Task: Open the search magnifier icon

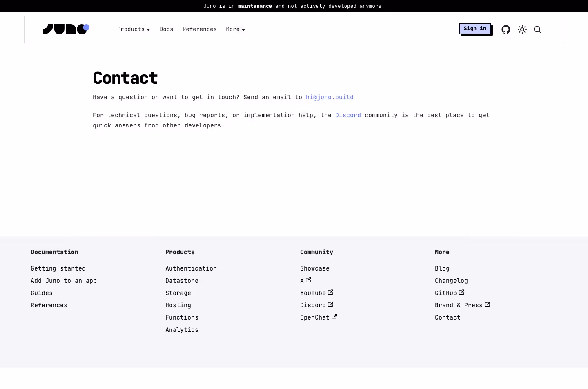Action: click(537, 29)
